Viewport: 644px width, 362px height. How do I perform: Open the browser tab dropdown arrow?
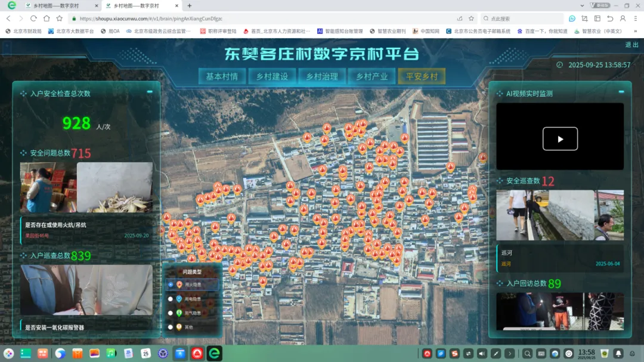click(582, 5)
